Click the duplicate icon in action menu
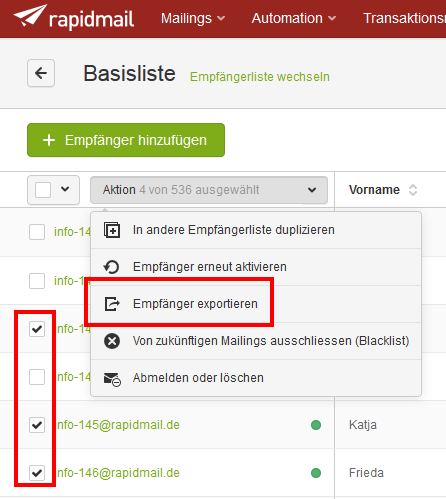446x499 pixels. [x=112, y=230]
